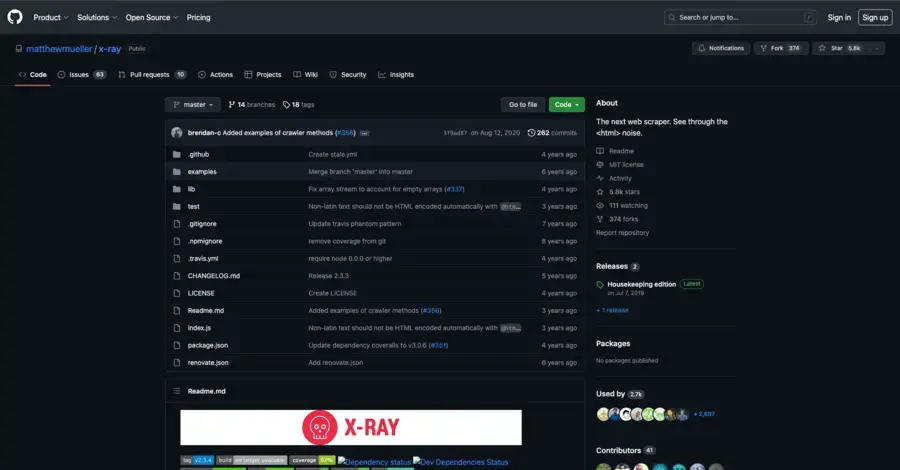Viewport: 900px width, 470px height.
Task: Go to the Pricing page
Action: tap(198, 17)
